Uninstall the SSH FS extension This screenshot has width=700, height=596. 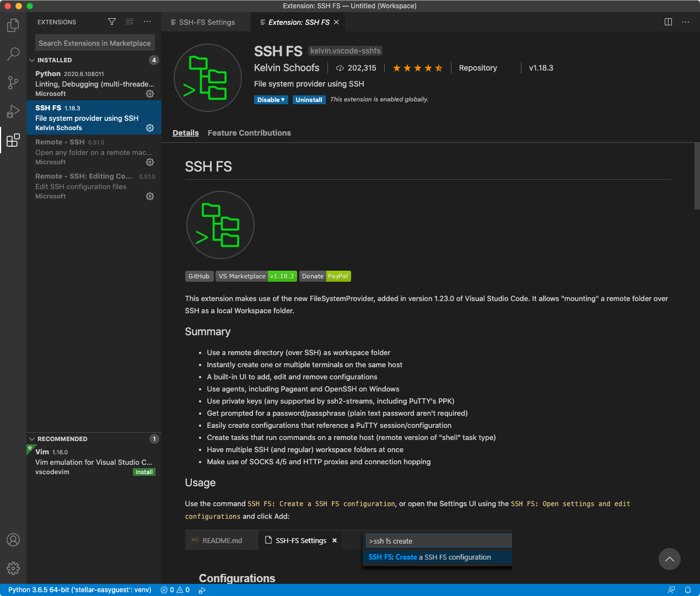tap(309, 100)
